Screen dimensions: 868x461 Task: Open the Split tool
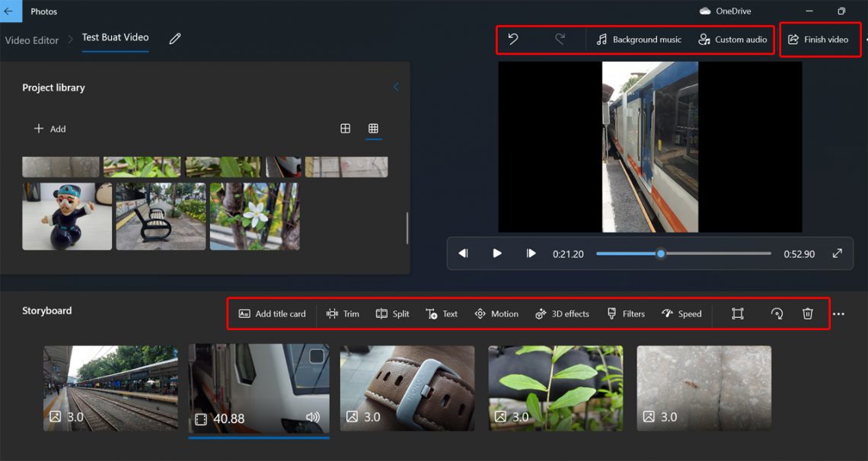tap(392, 313)
